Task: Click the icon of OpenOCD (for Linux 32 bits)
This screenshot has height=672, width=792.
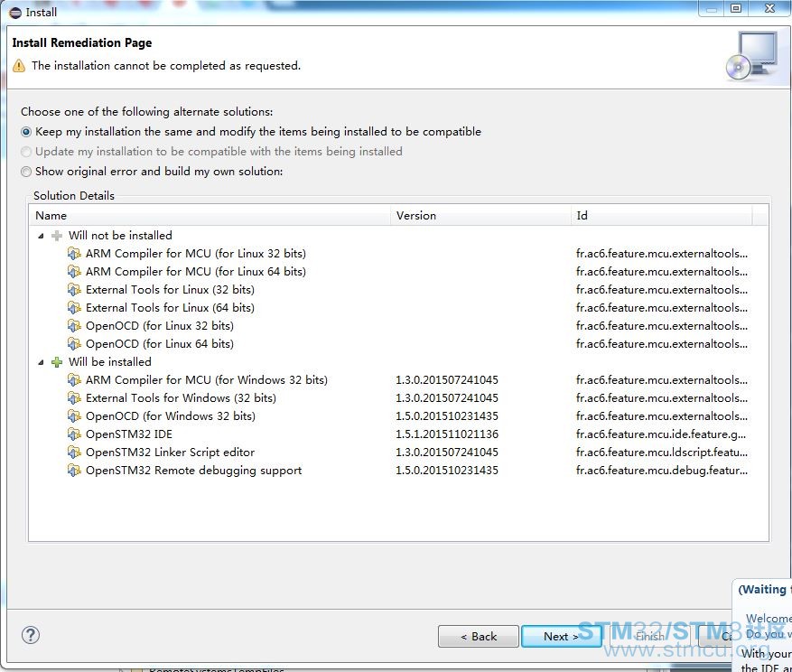Action: coord(74,326)
